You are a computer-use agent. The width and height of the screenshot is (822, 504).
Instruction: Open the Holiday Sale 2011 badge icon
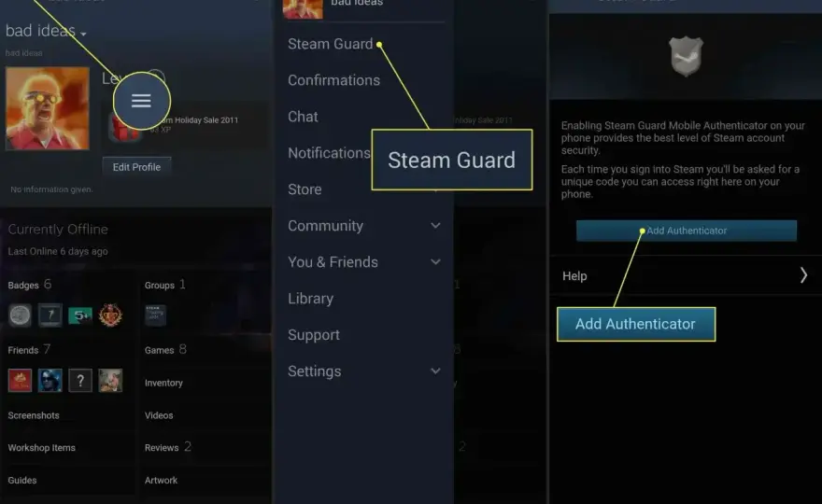pyautogui.click(x=124, y=129)
